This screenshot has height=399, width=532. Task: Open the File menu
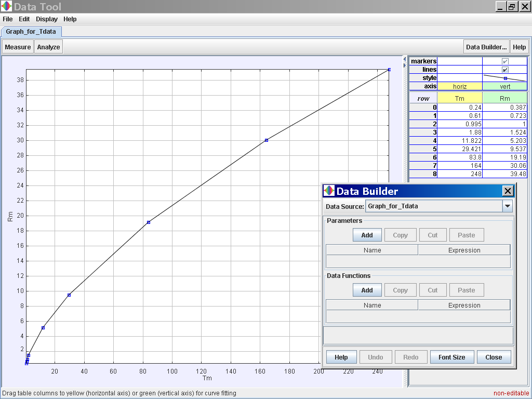coord(8,19)
